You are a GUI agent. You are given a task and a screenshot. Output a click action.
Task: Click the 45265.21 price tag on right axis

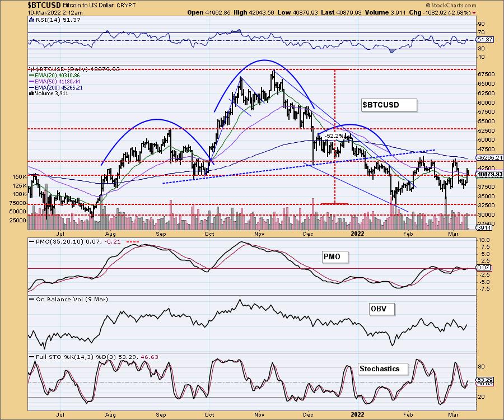point(490,157)
